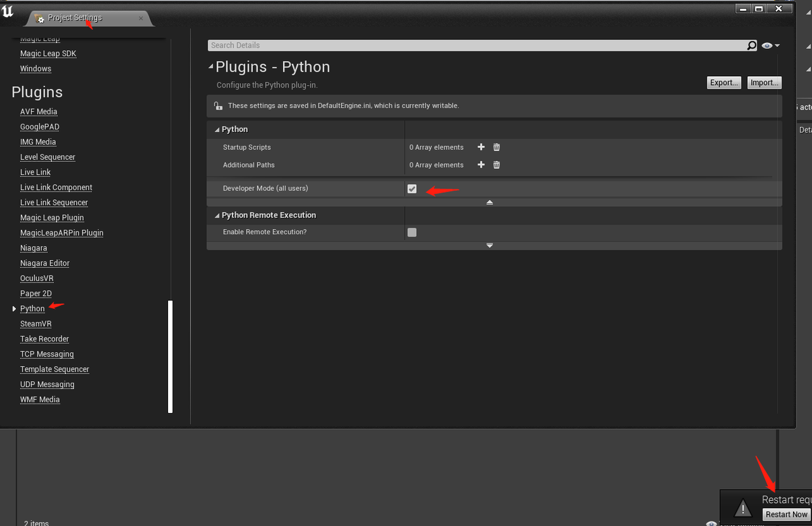The image size is (812, 526).
Task: Close the Project Settings tab
Action: (x=141, y=18)
